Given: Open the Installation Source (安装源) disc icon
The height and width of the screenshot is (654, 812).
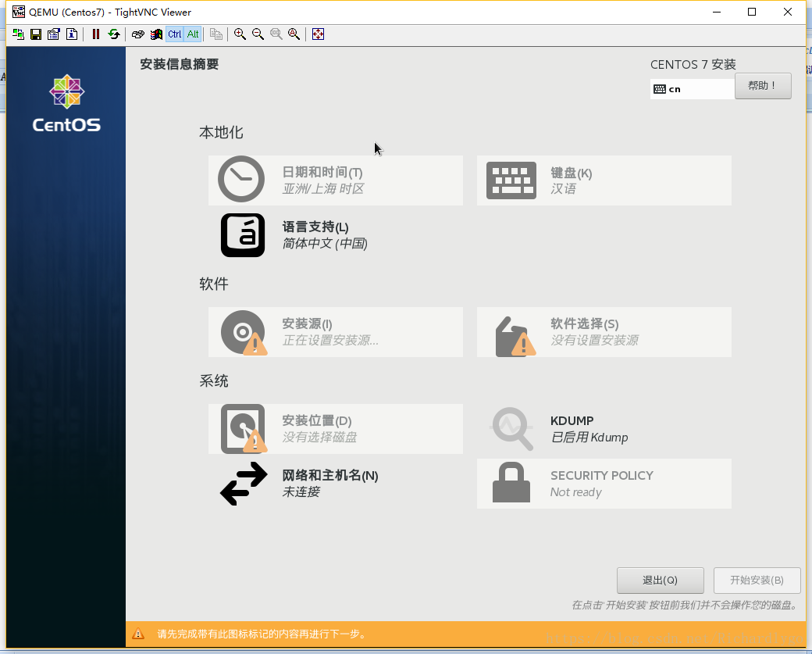Looking at the screenshot, I should (244, 333).
